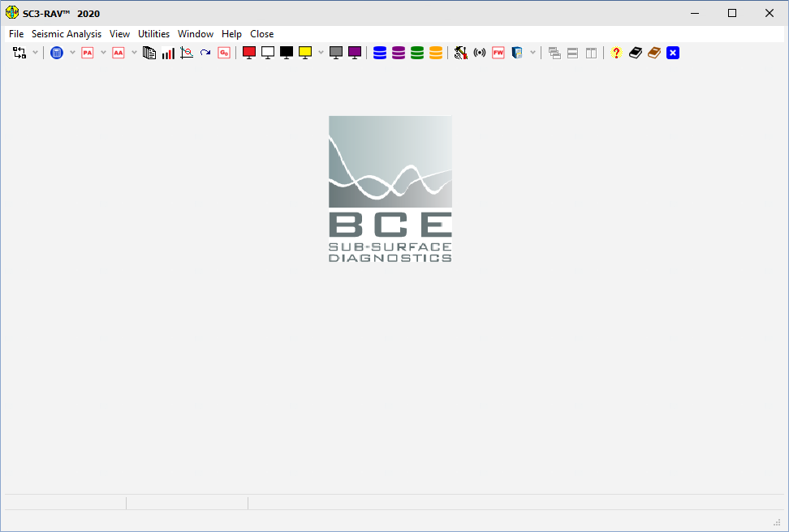Click the Close menu item
The width and height of the screenshot is (789, 532).
tap(262, 34)
